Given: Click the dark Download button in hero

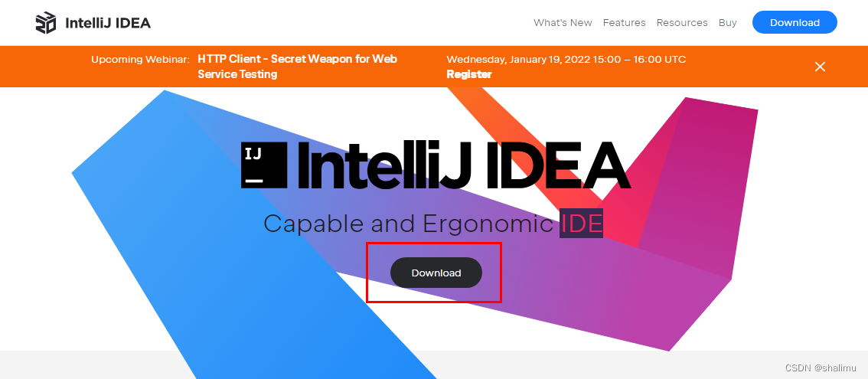Looking at the screenshot, I should coord(436,273).
